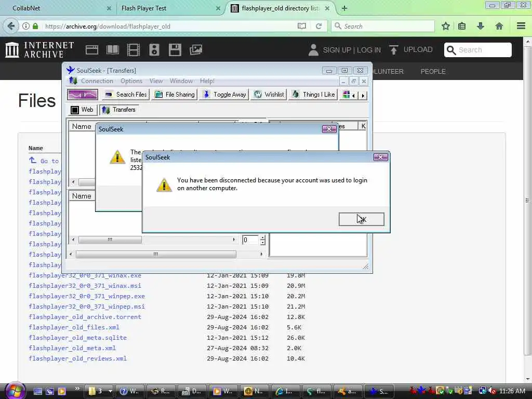Viewport: 532px width, 399px height.
Task: Open the Web icon on Internet Archive navbar
Action: [x=91, y=50]
